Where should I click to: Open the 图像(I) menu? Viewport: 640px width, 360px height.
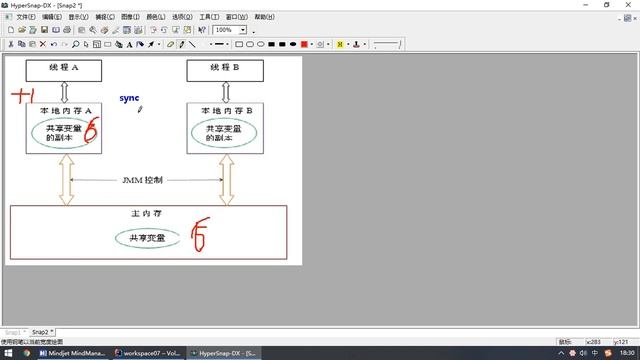click(130, 17)
